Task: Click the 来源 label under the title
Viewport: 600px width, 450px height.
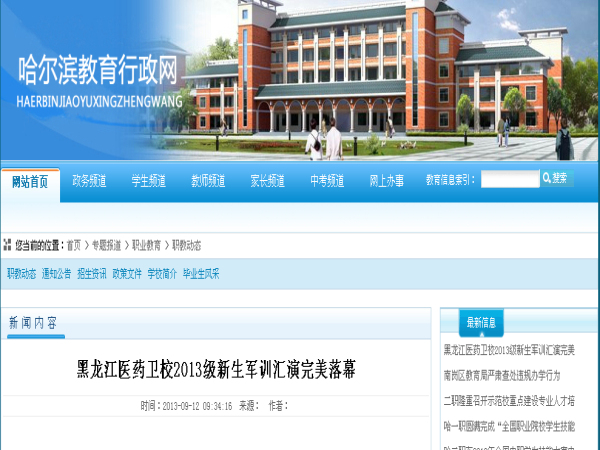Action: 249,406
